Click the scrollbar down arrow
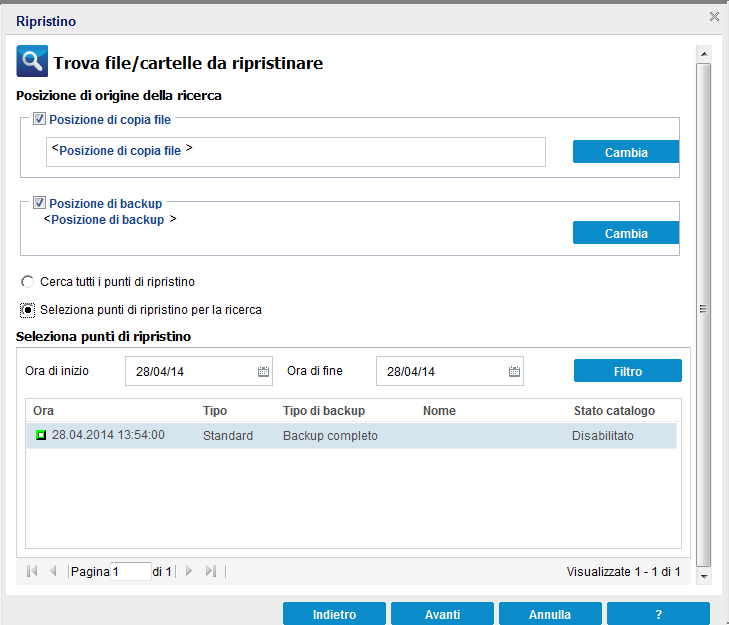This screenshot has height=625, width=729. coord(704,577)
